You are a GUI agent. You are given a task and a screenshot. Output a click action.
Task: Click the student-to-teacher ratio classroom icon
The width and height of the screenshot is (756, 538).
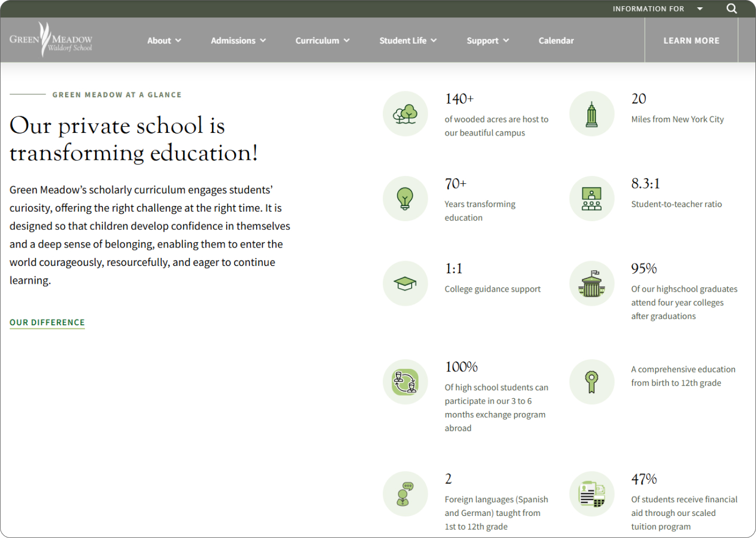(592, 199)
